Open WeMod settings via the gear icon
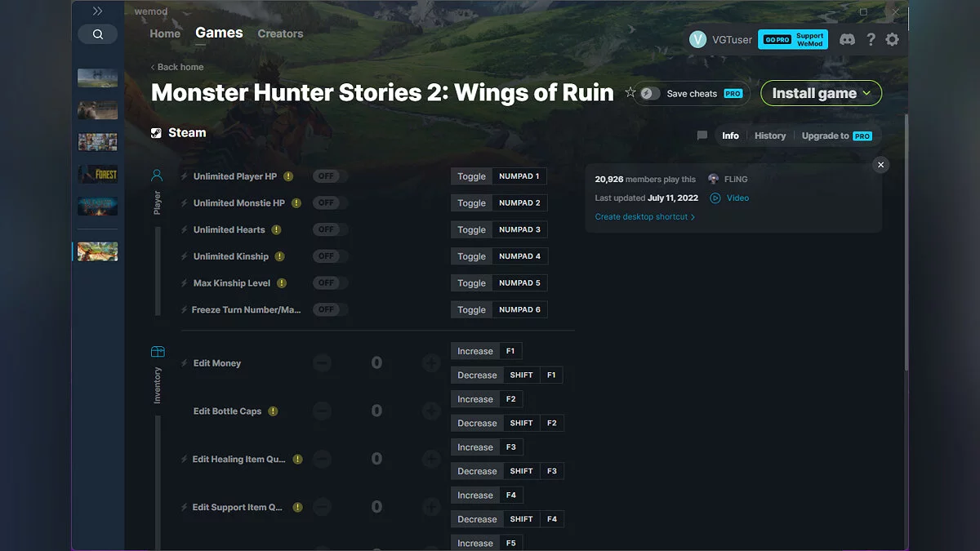 click(892, 38)
